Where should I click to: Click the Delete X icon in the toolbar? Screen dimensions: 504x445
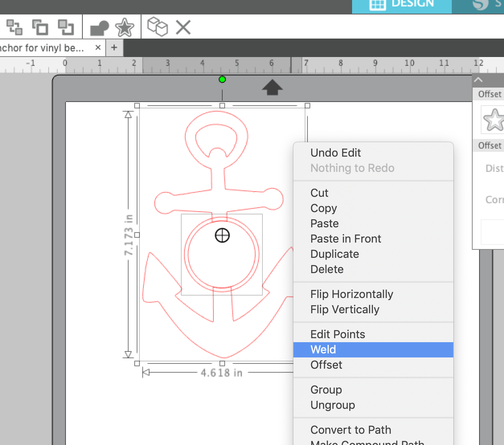(183, 27)
